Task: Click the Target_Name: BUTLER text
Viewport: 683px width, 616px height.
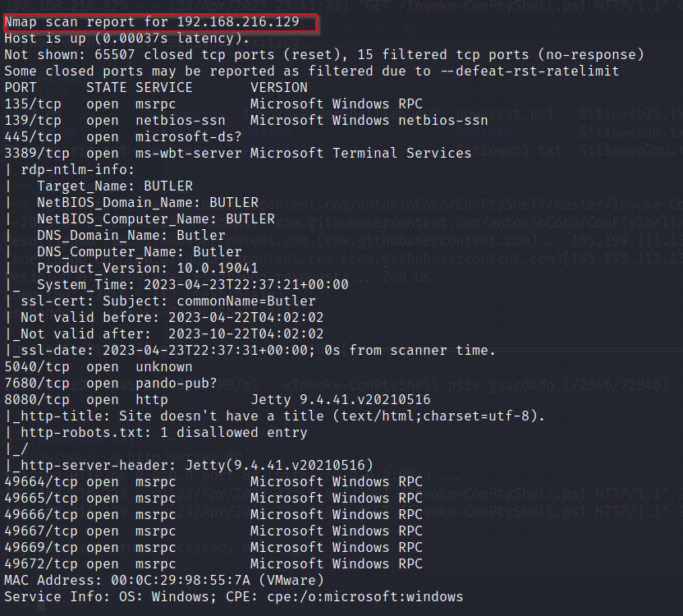Action: tap(115, 186)
